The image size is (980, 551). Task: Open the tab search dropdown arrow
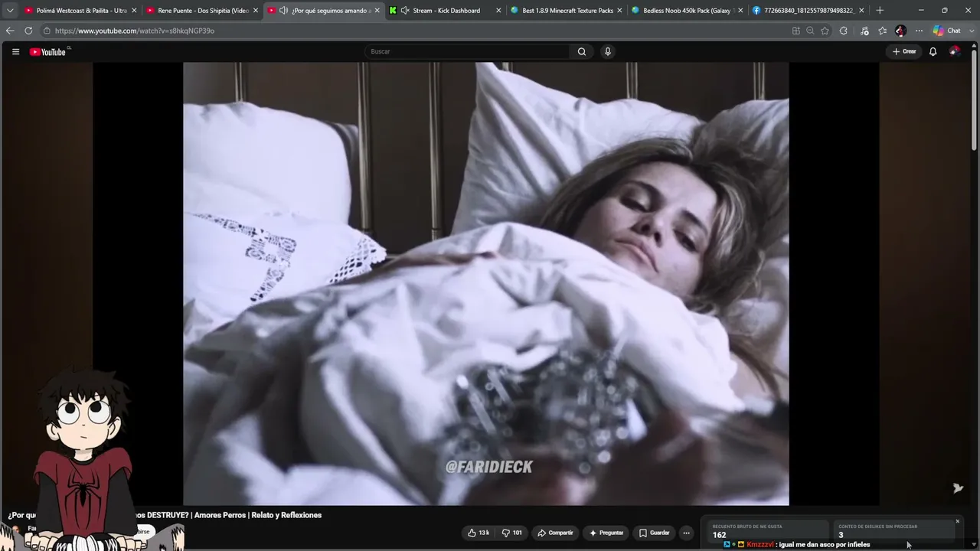pos(10,11)
